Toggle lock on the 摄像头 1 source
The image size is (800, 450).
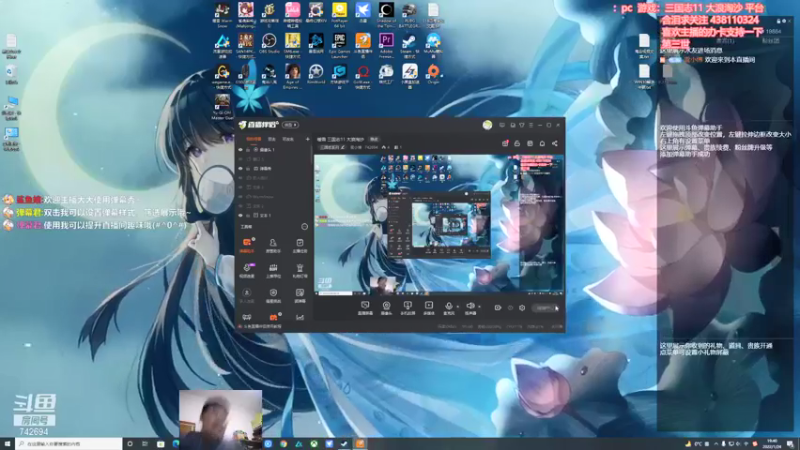click(248, 149)
